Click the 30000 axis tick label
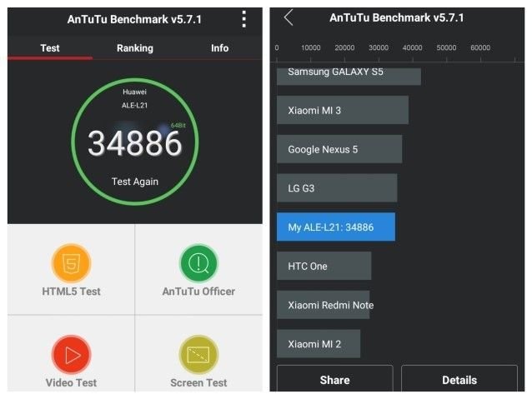The image size is (532, 399). pos(379,47)
